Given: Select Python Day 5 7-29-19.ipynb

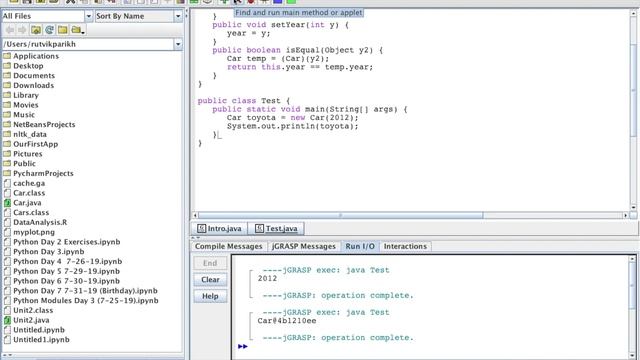Looking at the screenshot, I should click(67, 271).
